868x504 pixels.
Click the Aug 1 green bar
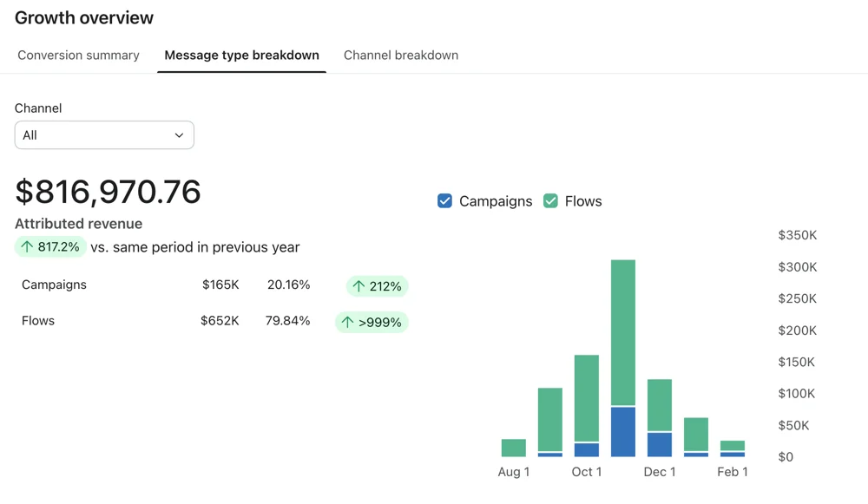(514, 448)
